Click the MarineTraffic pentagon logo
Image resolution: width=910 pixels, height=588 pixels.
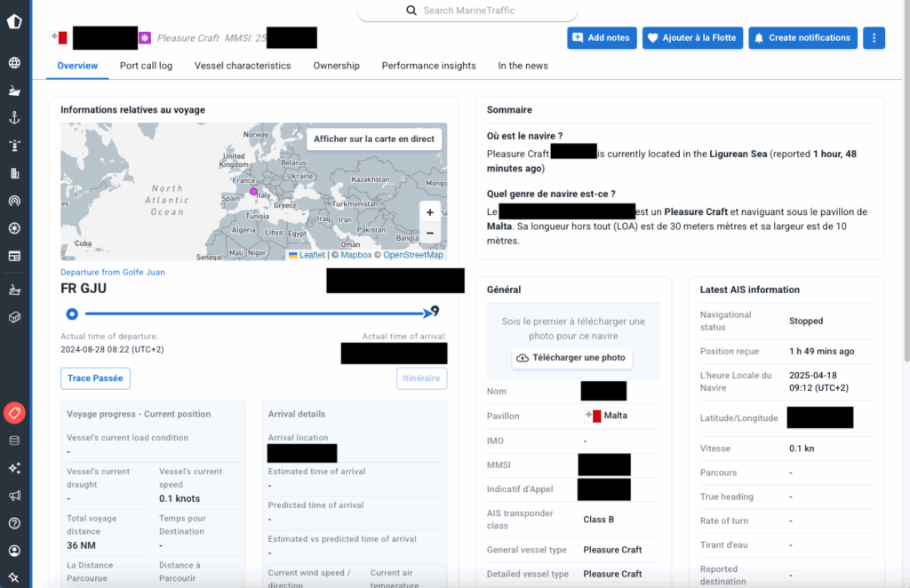pyautogui.click(x=14, y=22)
